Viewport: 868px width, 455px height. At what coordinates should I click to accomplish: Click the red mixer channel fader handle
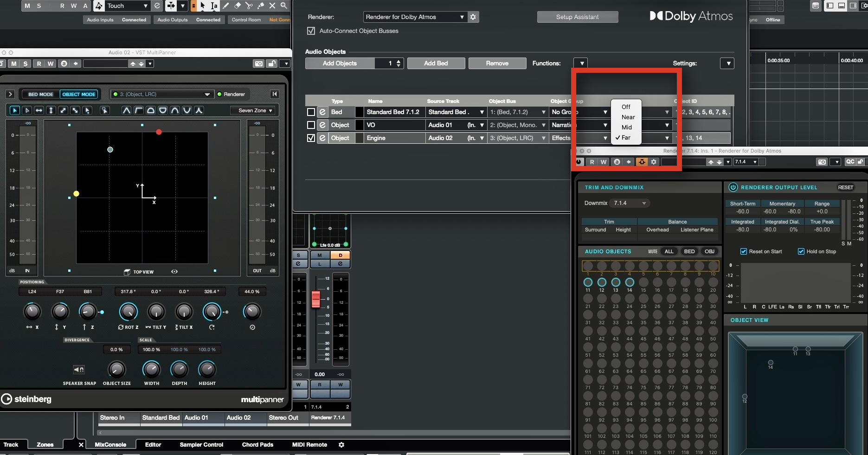(316, 299)
